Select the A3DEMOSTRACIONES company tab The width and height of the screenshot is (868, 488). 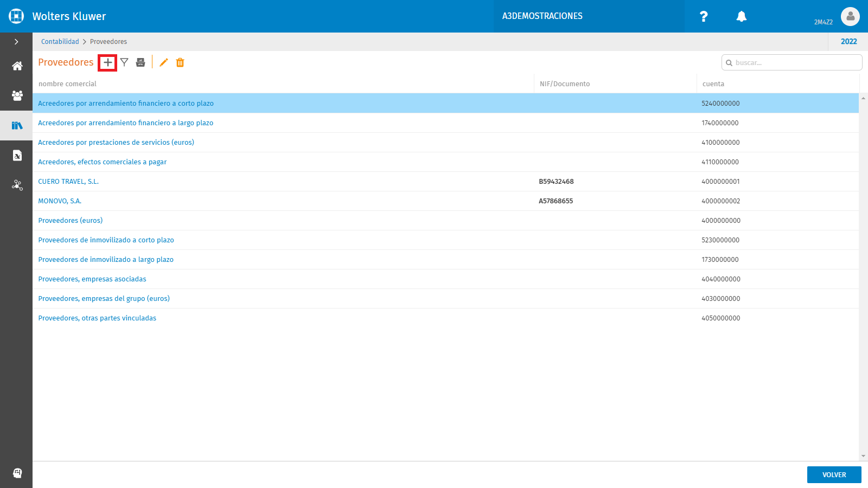[542, 16]
